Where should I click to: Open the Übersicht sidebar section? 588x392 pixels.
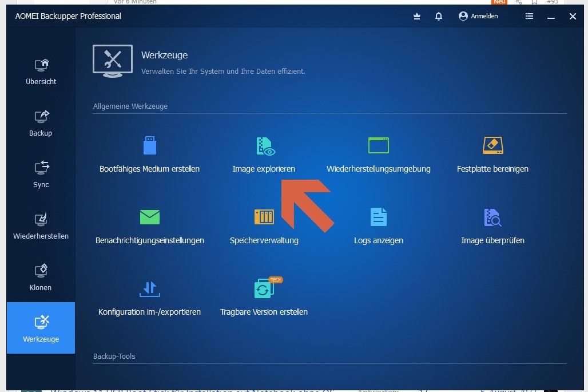pos(41,72)
